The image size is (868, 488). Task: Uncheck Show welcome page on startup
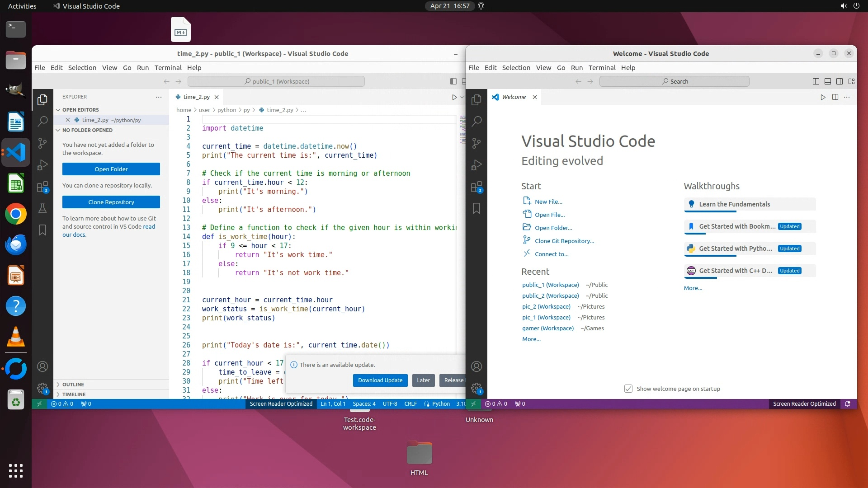(628, 389)
